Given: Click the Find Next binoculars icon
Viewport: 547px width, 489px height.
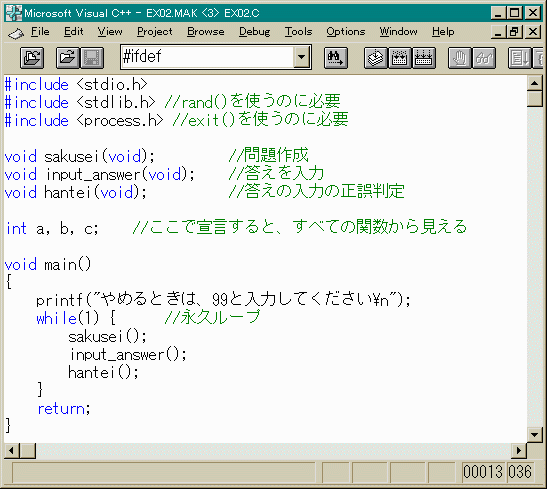Looking at the screenshot, I should (336, 58).
